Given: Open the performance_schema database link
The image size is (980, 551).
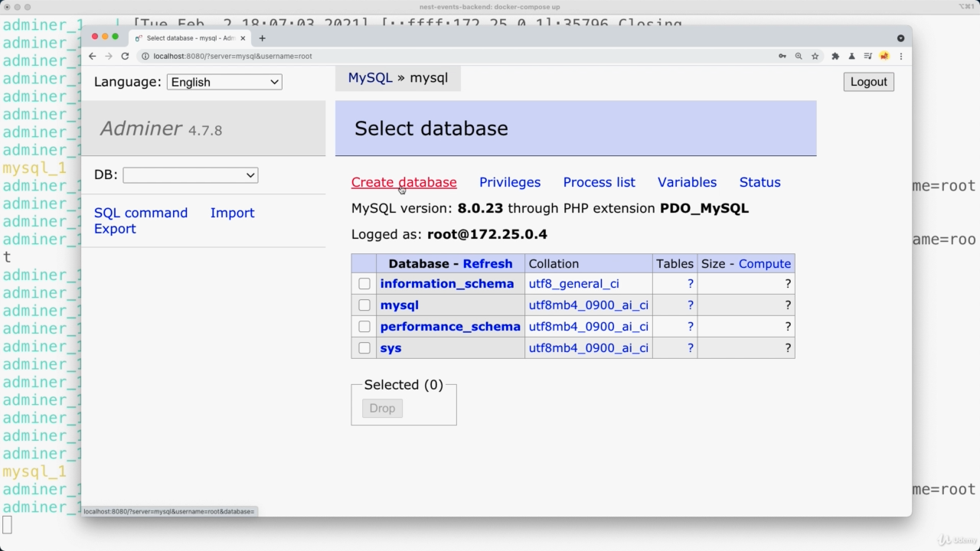Looking at the screenshot, I should coord(450,327).
